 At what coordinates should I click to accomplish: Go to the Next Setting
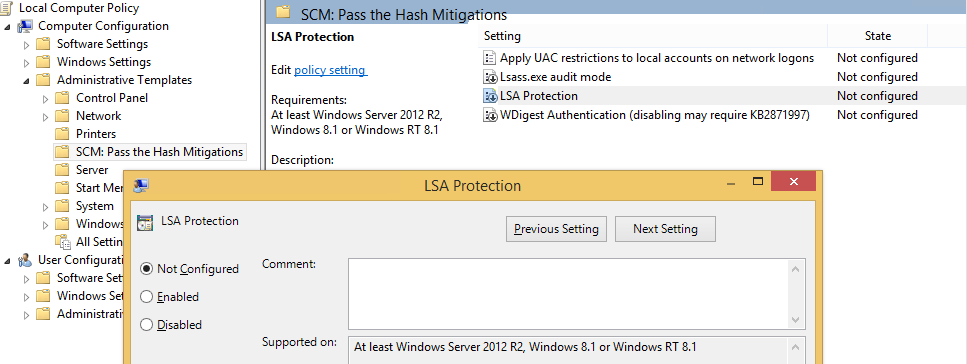click(x=665, y=229)
